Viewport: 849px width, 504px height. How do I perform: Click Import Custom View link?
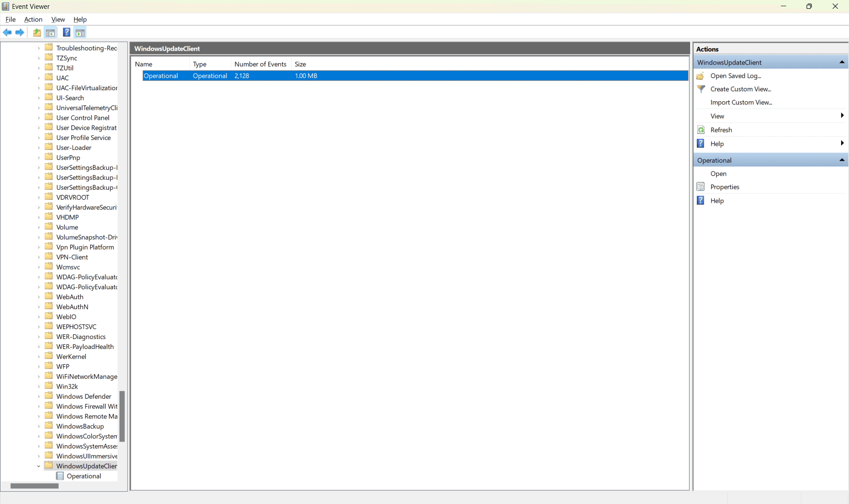click(741, 102)
